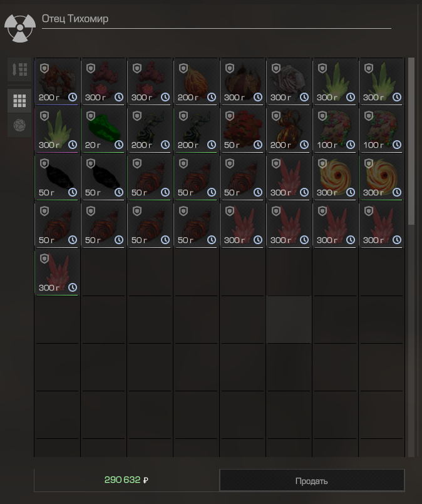Click the Отец Тихомир trader name

coord(75,19)
